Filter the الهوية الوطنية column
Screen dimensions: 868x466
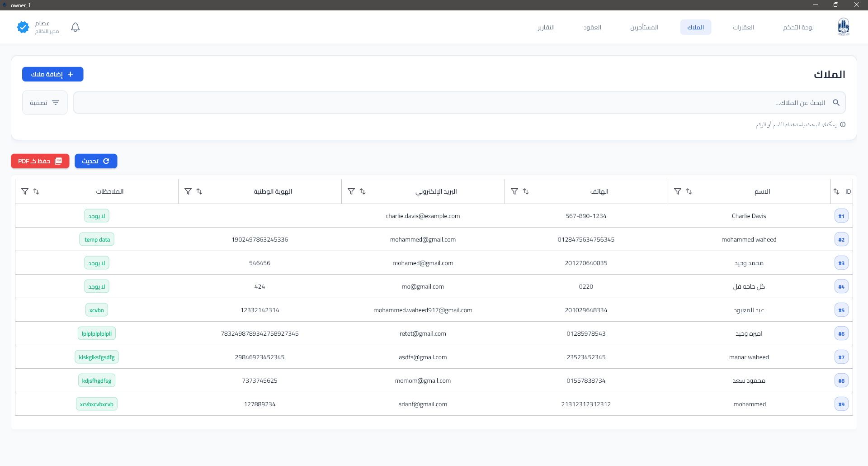click(x=188, y=191)
